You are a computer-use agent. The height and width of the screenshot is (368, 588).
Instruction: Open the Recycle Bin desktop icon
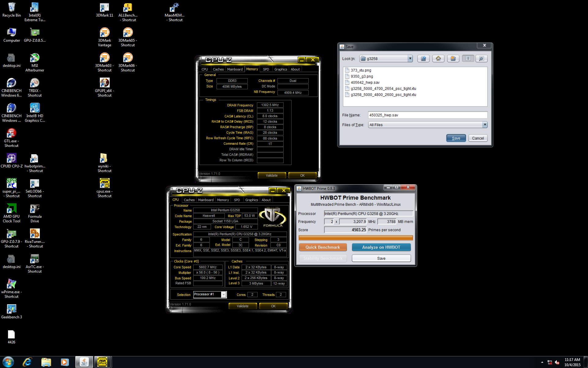(x=12, y=10)
